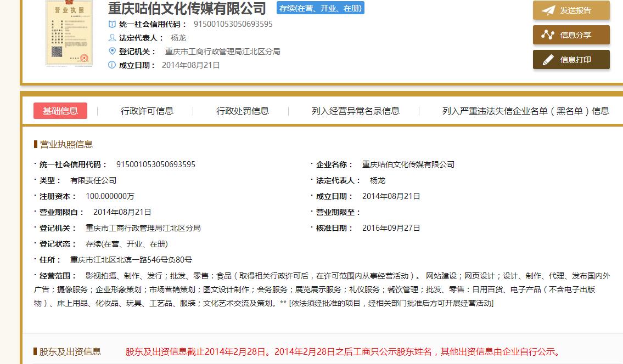Click the location pin icon beside 登记机关
Viewport: 623px width, 364px height.
112,51
